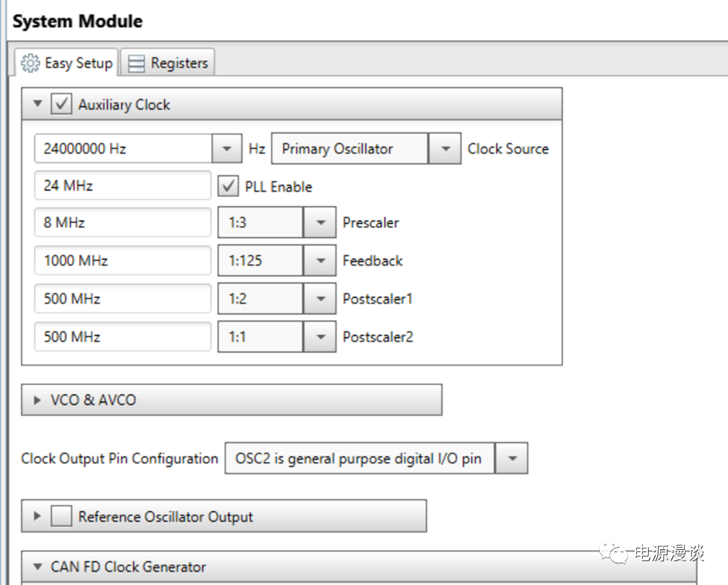Expand the VCO & AVCO section
Screen dimensions: 728x585
38,400
